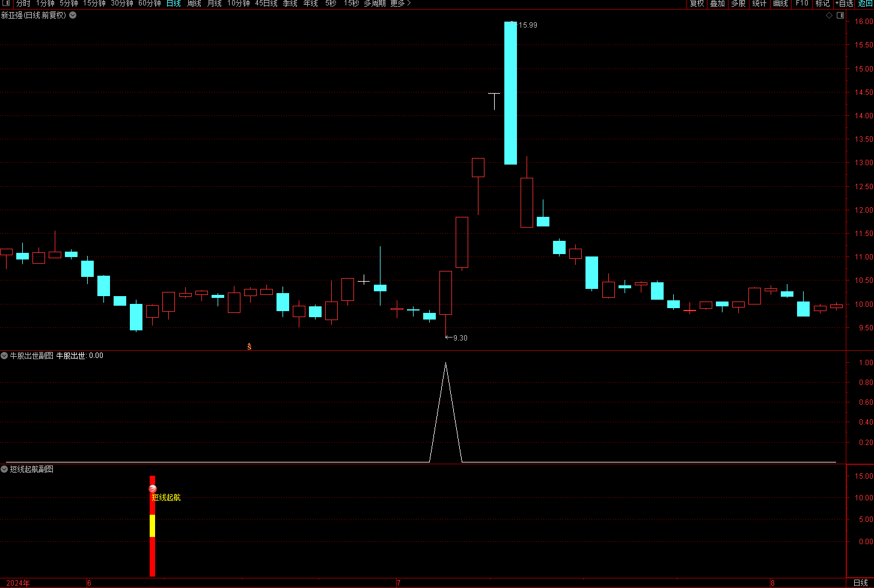Add stock via +自选 button
The image size is (874, 588).
845,4
